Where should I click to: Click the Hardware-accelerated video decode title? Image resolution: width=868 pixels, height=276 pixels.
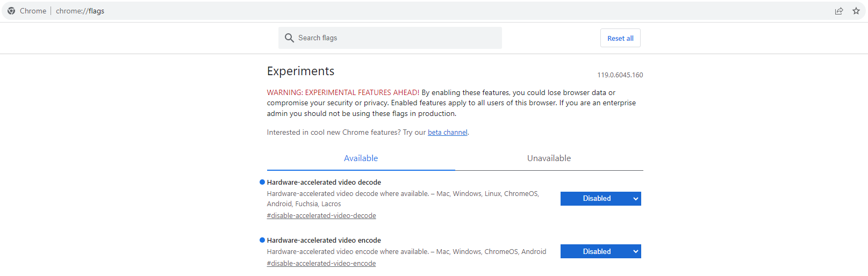pos(324,183)
